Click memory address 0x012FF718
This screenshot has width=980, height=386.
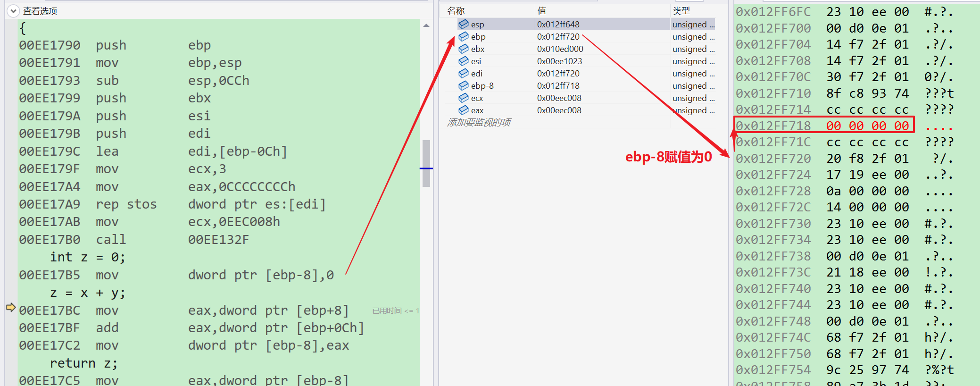[773, 126]
